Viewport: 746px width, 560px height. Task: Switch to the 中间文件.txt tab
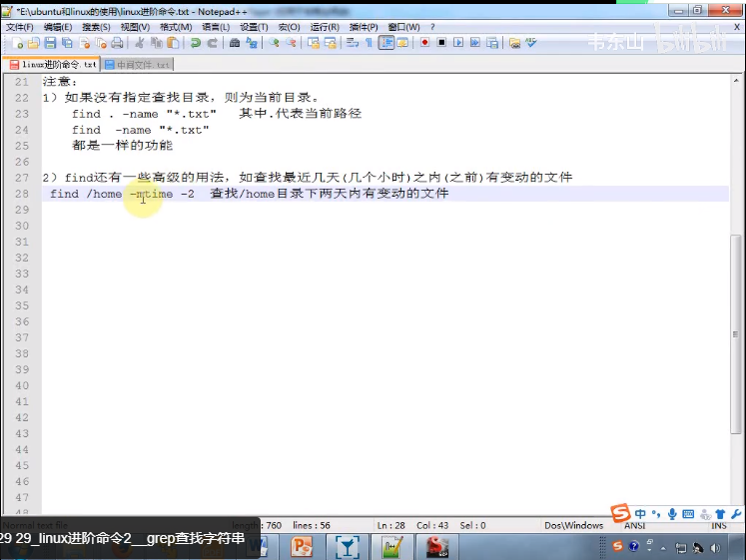(138, 65)
